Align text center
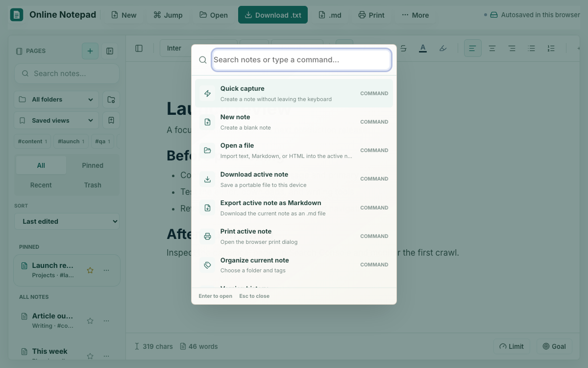Viewport: 588px width, 368px height. 492,48
